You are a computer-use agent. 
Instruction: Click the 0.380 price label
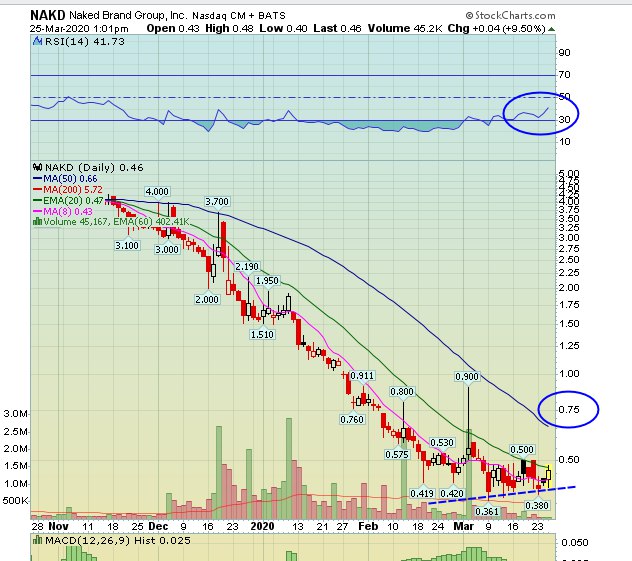pos(537,505)
